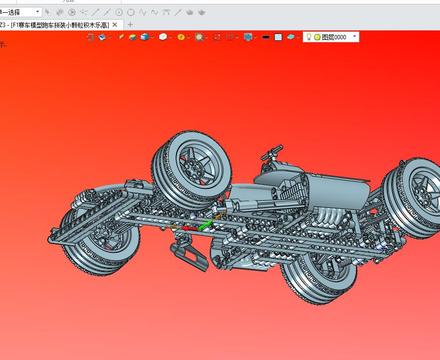Click the plain circle snap point icon
Viewport: 440px width, 360px height.
point(131,12)
